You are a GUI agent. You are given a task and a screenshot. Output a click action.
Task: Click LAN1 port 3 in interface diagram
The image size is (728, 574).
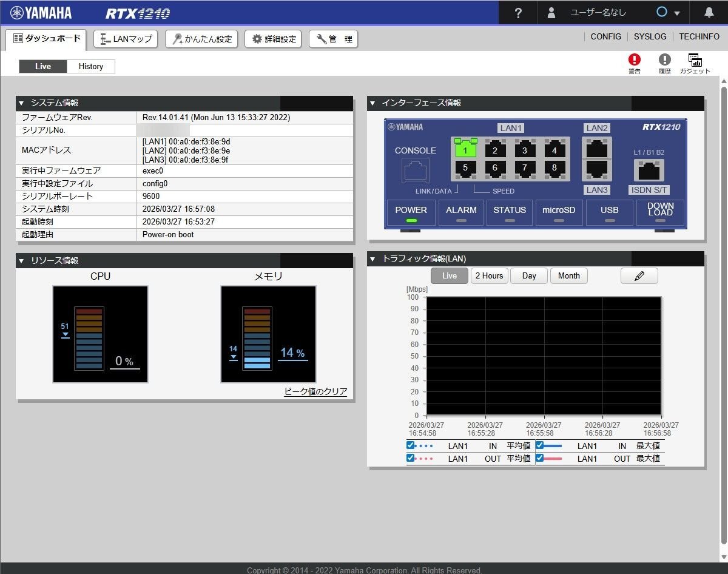tap(525, 150)
